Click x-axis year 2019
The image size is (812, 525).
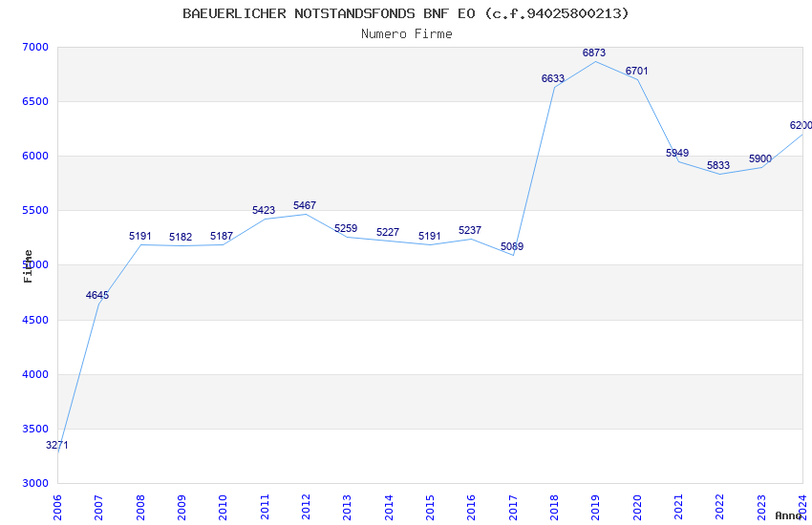pos(596,508)
